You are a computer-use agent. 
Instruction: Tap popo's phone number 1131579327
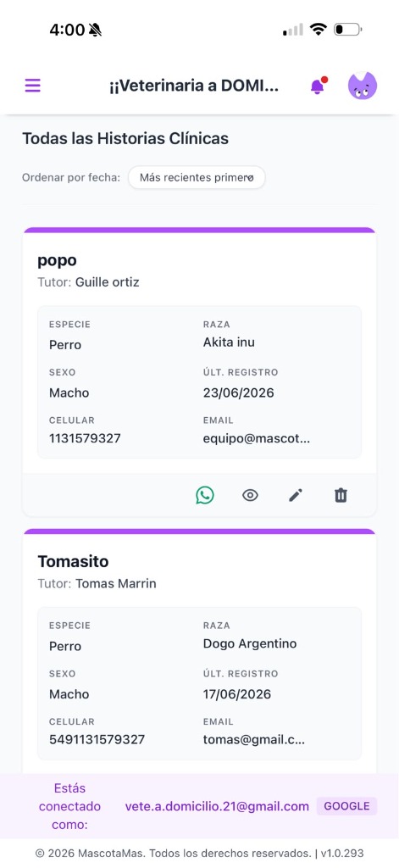pyautogui.click(x=85, y=439)
